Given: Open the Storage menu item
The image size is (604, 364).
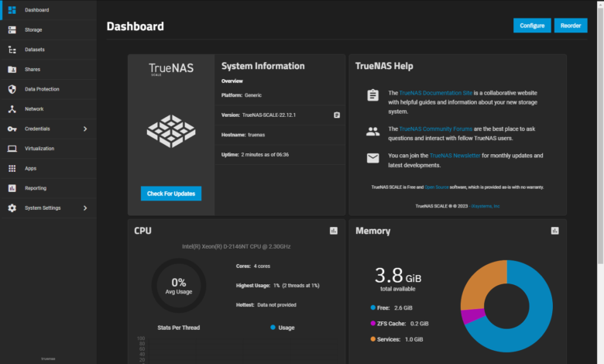Looking at the screenshot, I should [49, 29].
